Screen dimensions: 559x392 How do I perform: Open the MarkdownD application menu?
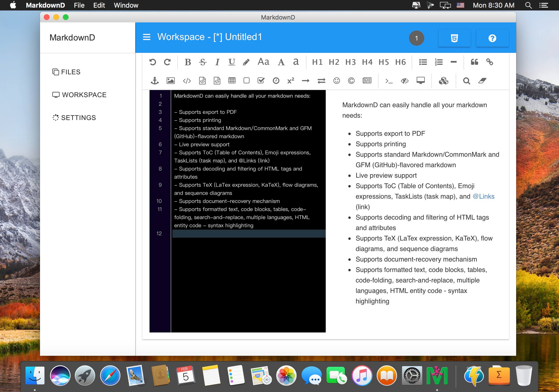pos(45,5)
